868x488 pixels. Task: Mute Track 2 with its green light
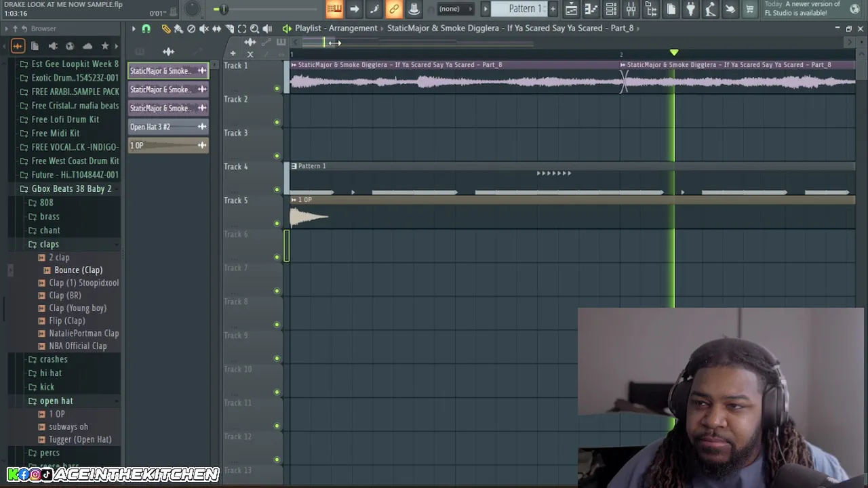(277, 122)
